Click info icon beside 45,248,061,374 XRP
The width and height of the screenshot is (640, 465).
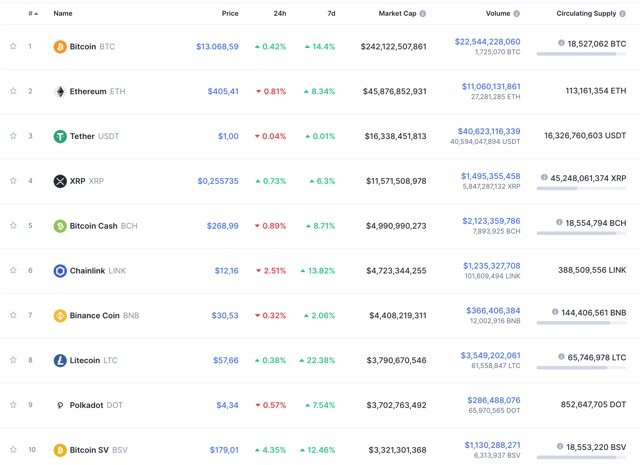pos(544,177)
